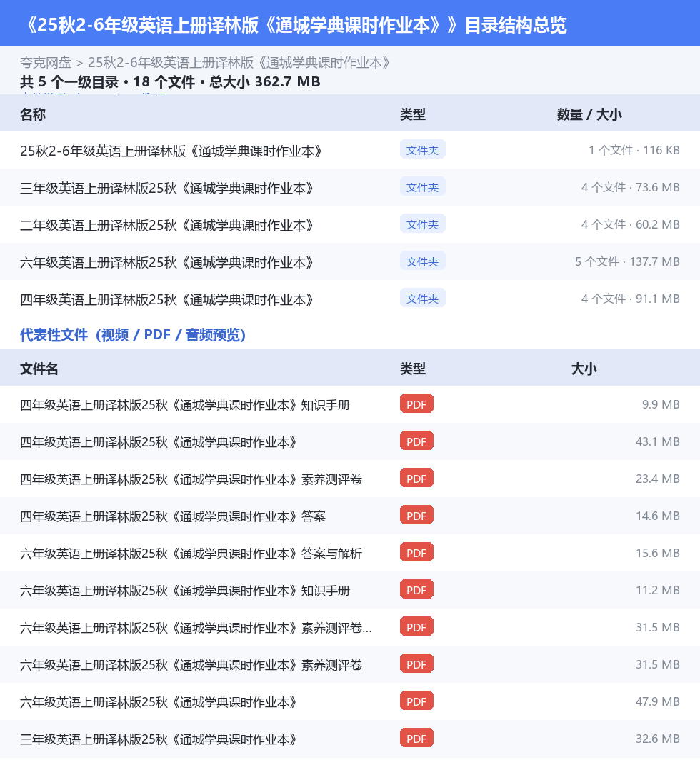
Task: Open file 四年级英语上册 答案
Action: click(173, 517)
